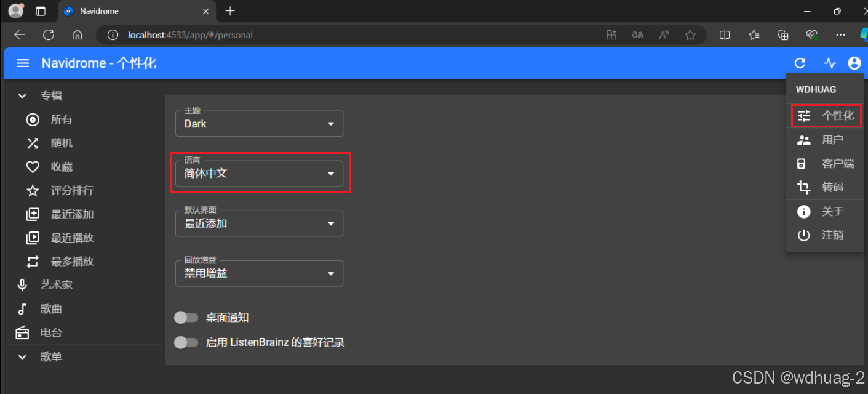868x394 pixels.
Task: Select 注销 to log out
Action: [825, 235]
